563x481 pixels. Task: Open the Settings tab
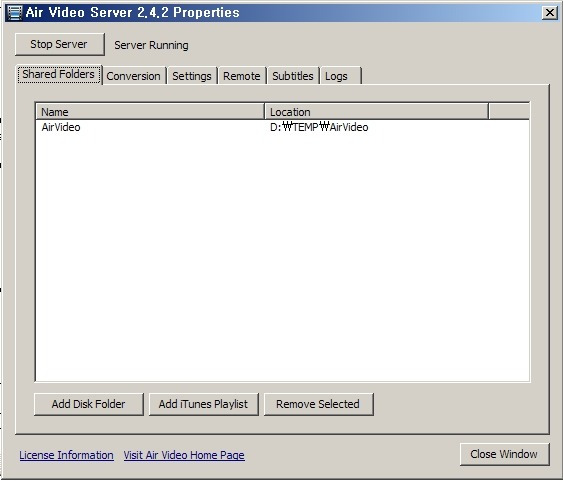click(192, 76)
